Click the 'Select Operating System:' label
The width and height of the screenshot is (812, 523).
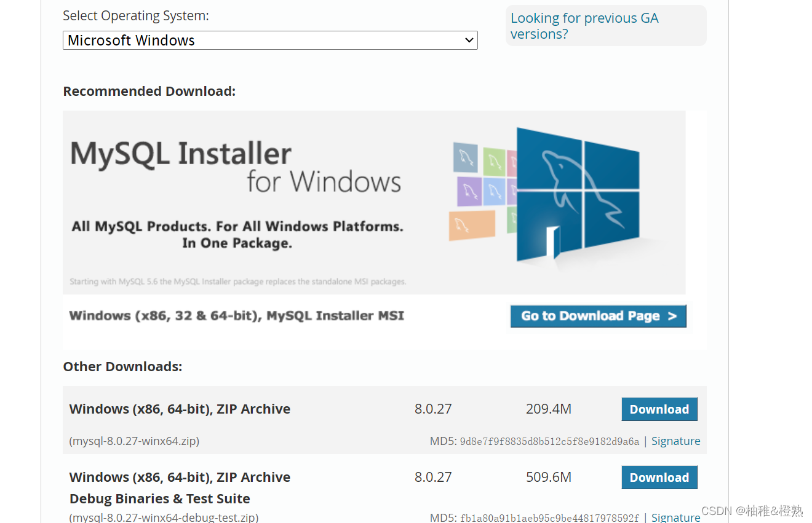point(136,16)
